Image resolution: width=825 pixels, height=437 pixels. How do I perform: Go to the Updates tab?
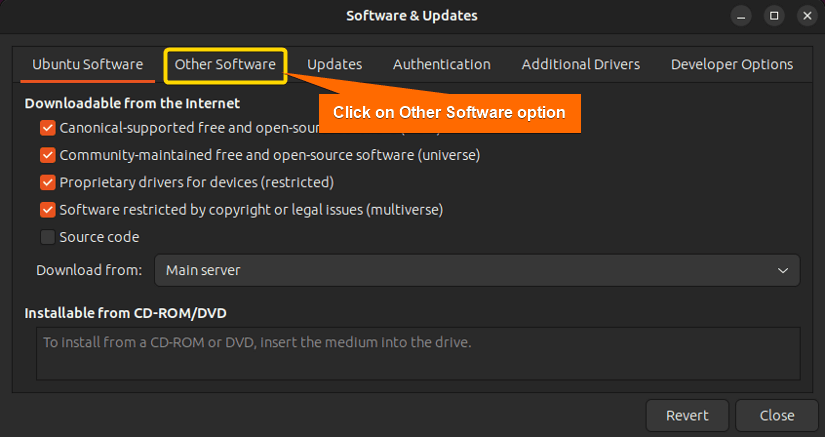(x=334, y=65)
